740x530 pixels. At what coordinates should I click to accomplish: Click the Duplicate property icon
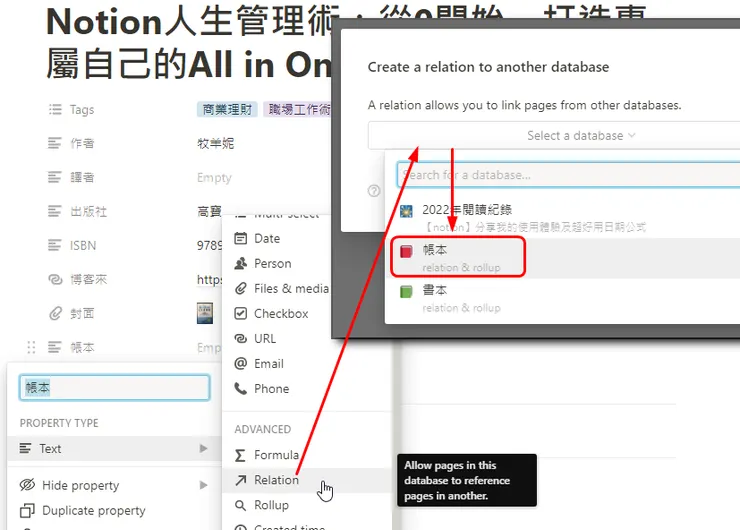[x=27, y=511]
